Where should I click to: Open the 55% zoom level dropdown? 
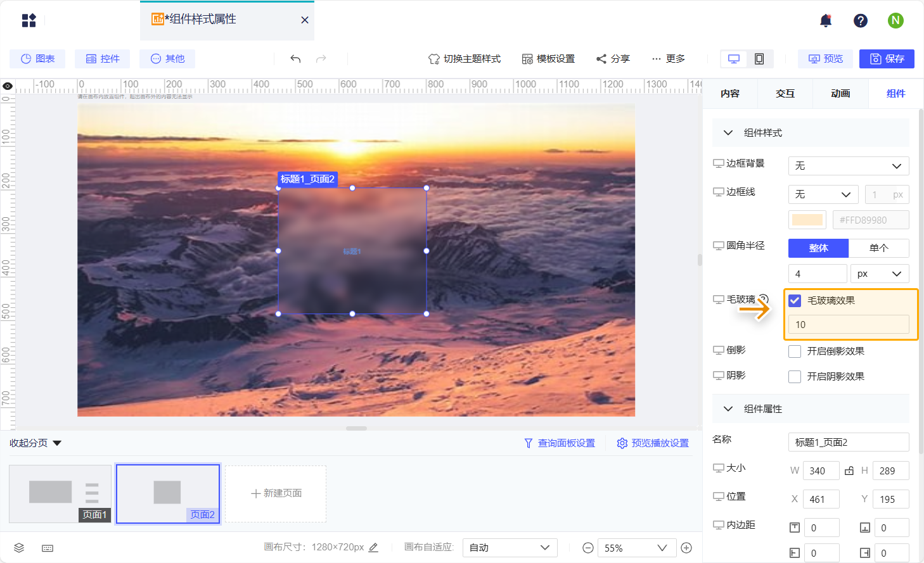636,548
